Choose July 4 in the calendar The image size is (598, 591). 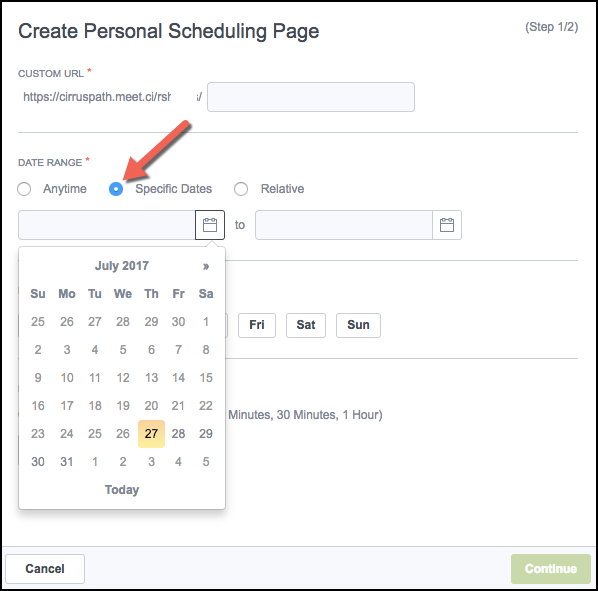(95, 350)
